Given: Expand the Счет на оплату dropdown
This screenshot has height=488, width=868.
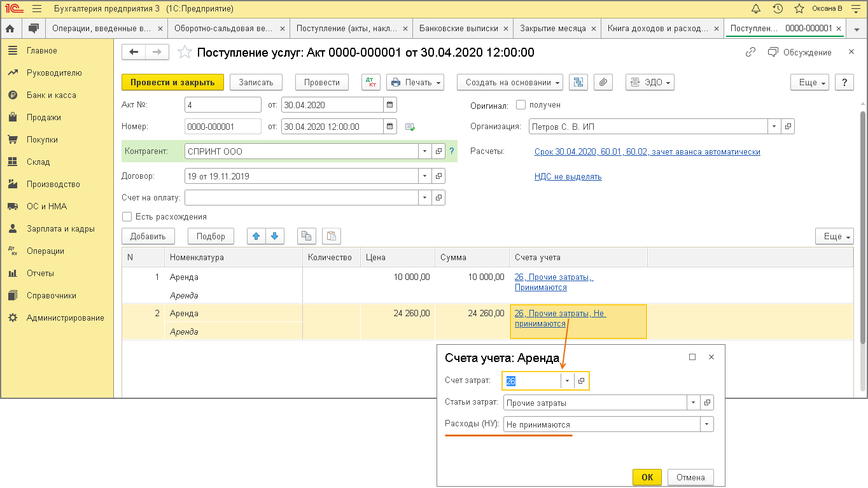Looking at the screenshot, I should pos(425,198).
